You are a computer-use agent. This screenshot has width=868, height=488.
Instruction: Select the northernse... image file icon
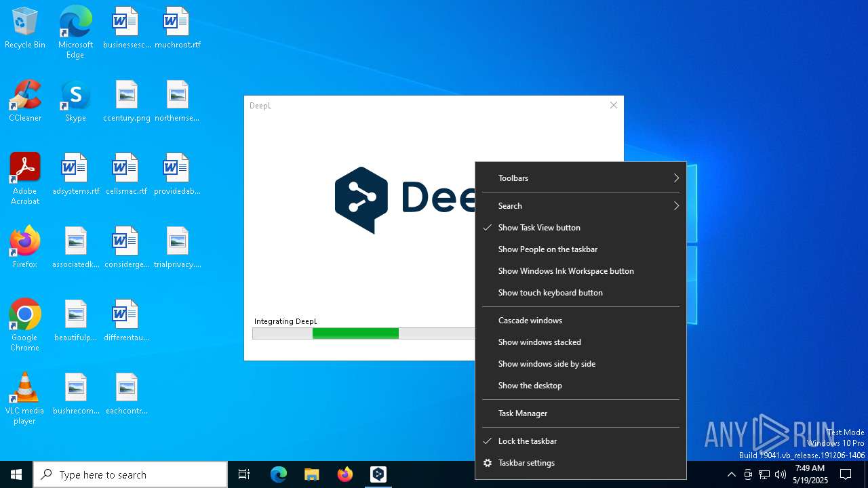click(x=177, y=101)
